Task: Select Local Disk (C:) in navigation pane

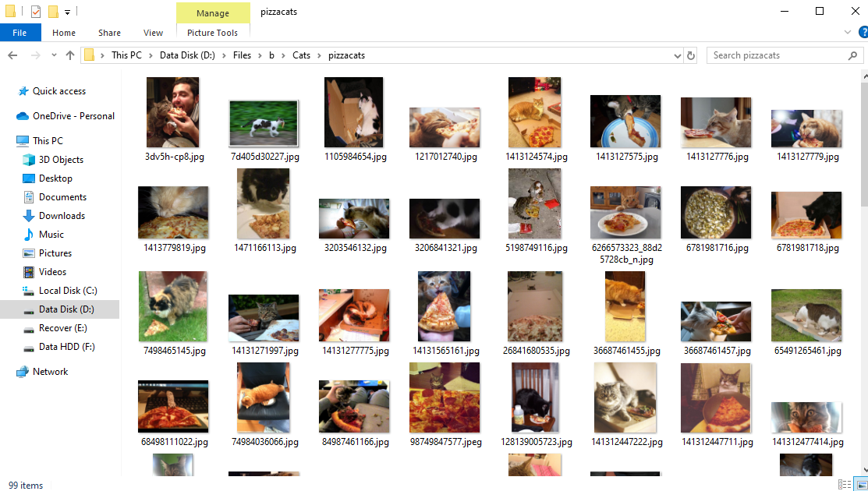Action: (x=68, y=291)
